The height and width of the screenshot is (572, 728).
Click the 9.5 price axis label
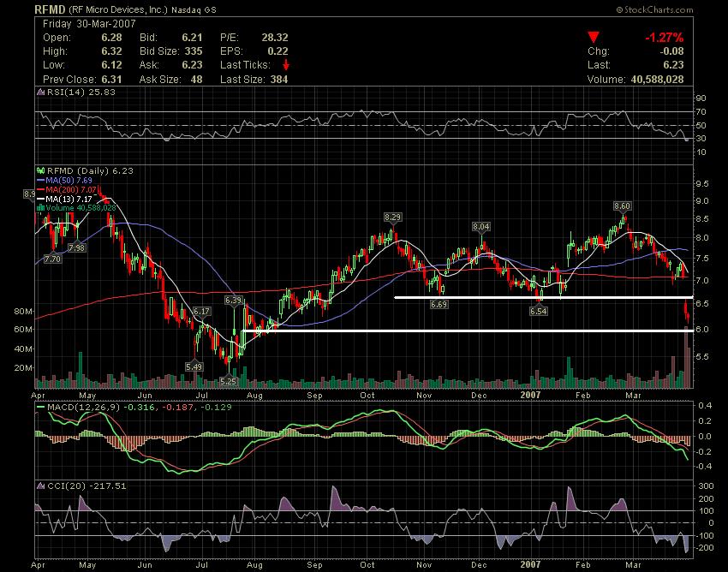[701, 184]
